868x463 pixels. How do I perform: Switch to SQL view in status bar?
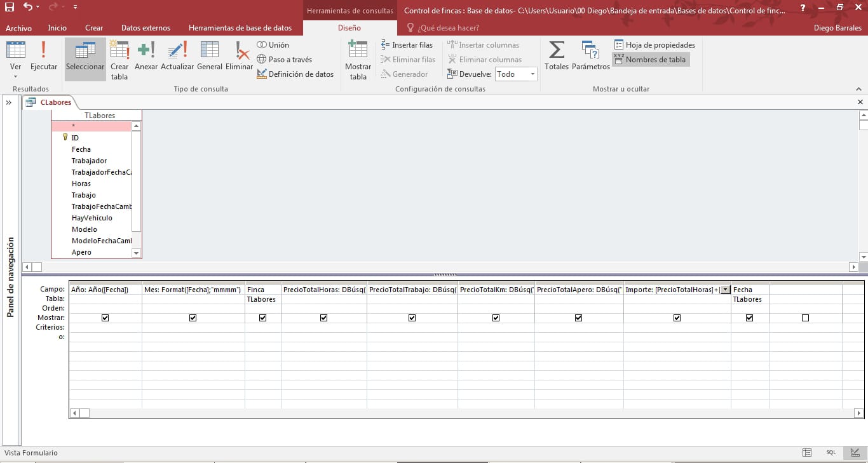(831, 453)
